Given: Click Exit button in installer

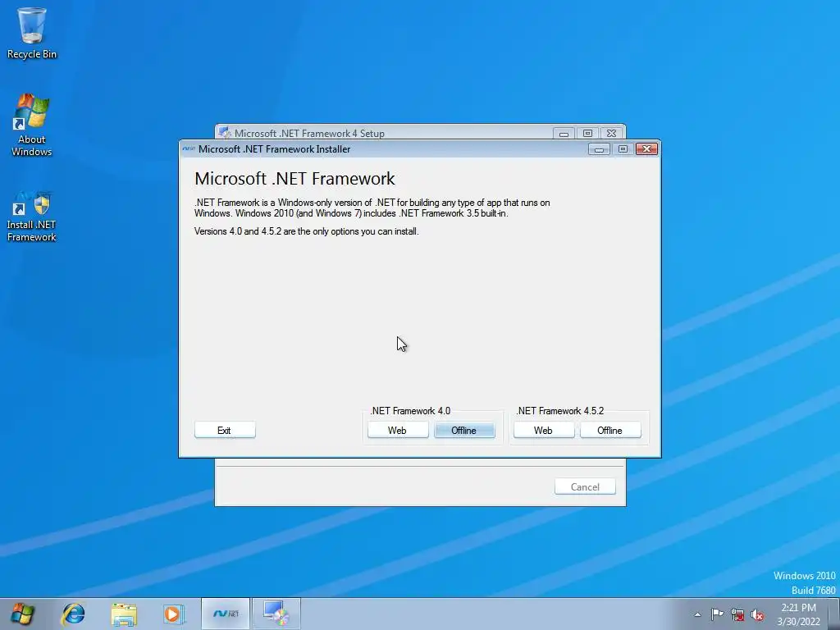Looking at the screenshot, I should 225,430.
